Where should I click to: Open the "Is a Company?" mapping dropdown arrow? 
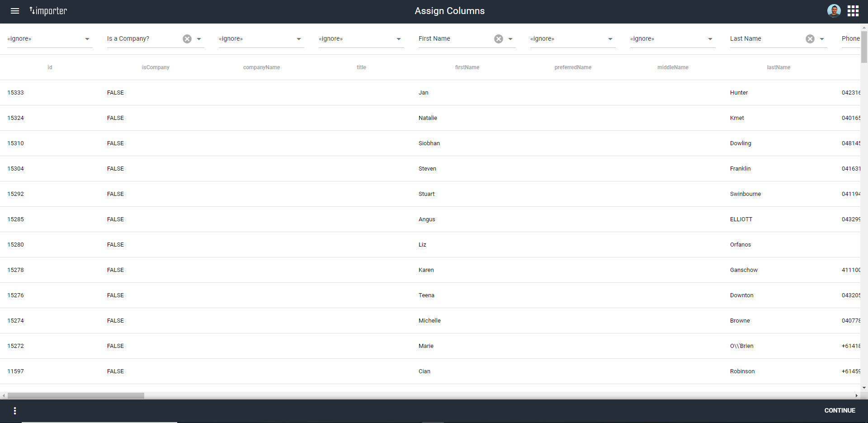(199, 39)
